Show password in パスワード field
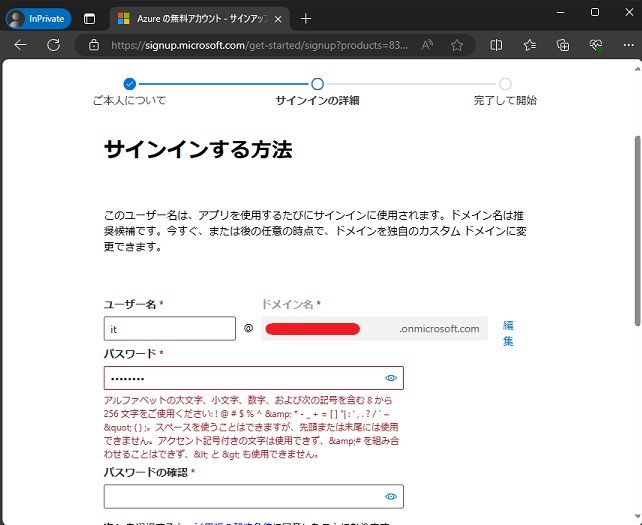The width and height of the screenshot is (642, 525). [391, 378]
